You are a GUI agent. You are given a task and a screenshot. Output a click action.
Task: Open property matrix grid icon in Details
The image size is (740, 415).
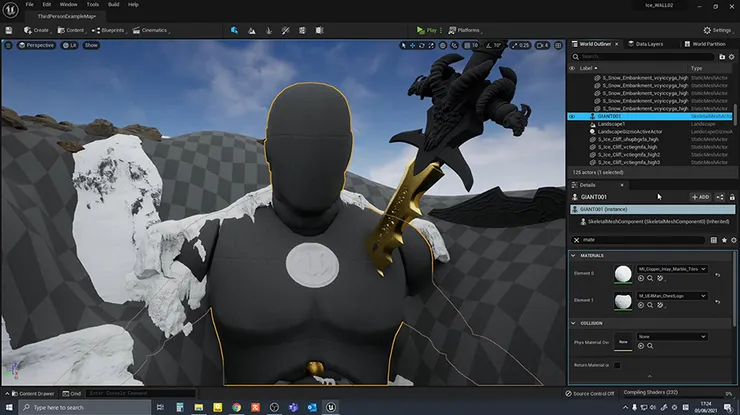714,240
